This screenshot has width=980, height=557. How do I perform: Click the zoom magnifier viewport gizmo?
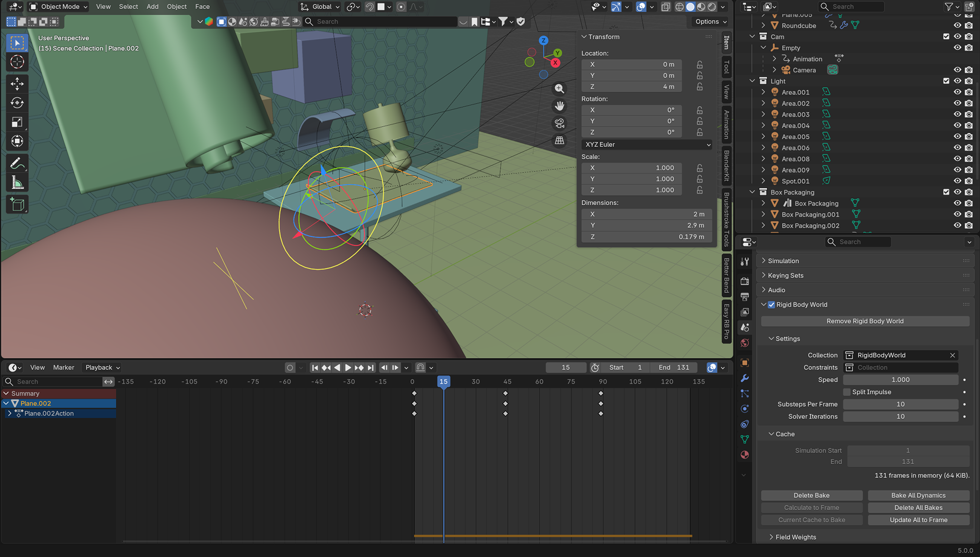[x=559, y=89]
